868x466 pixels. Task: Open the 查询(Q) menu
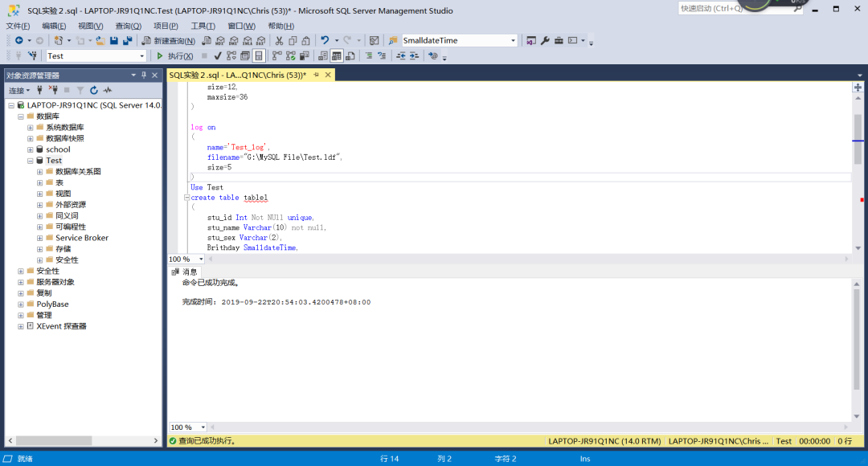pos(128,26)
